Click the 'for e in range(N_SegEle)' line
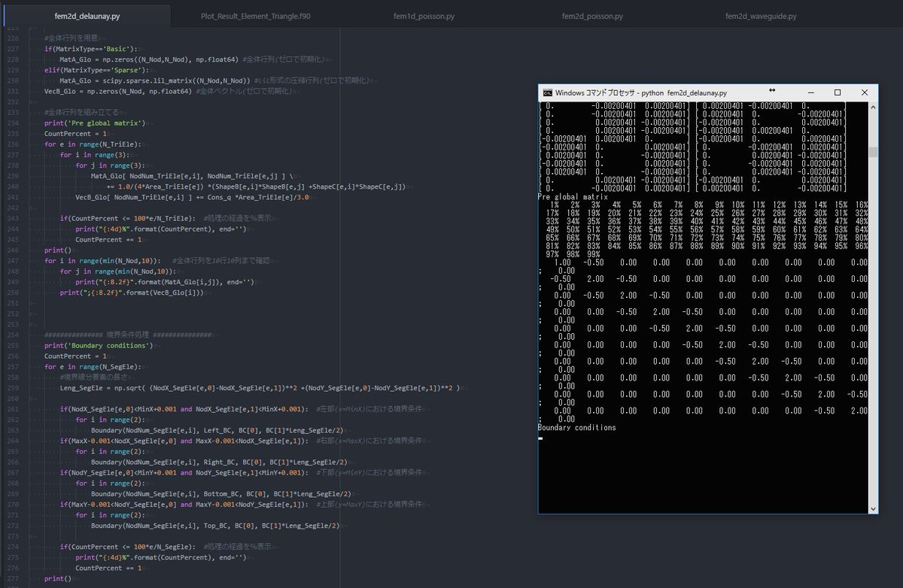This screenshot has height=588, width=903. 92,367
